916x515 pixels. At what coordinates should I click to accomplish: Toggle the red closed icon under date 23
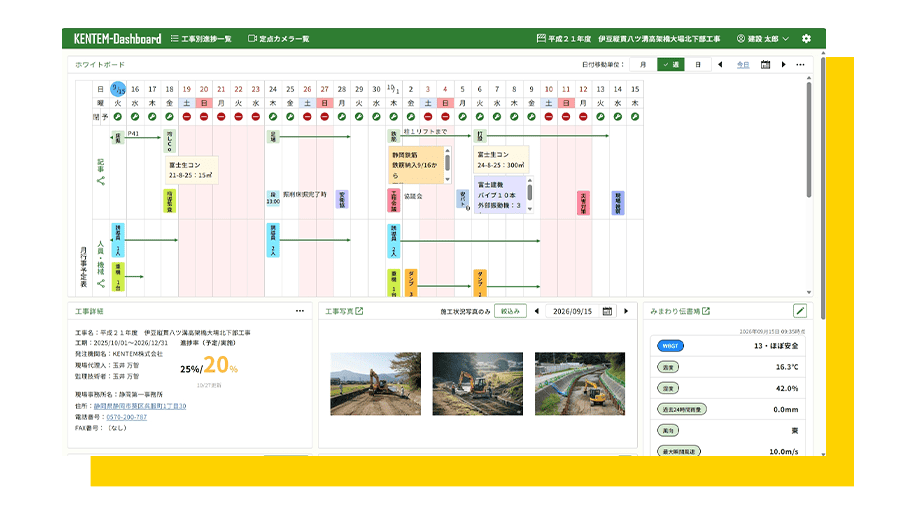255,117
